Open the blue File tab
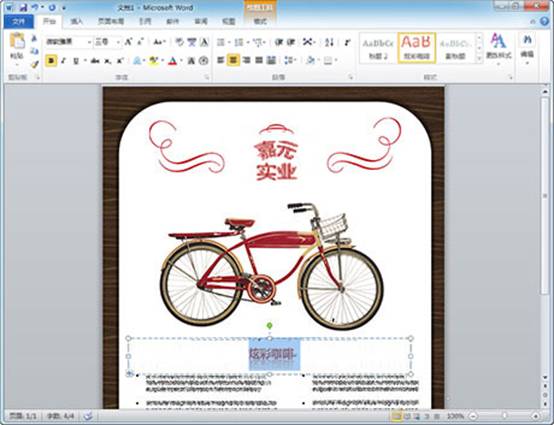This screenshot has height=425, width=554. click(x=19, y=22)
